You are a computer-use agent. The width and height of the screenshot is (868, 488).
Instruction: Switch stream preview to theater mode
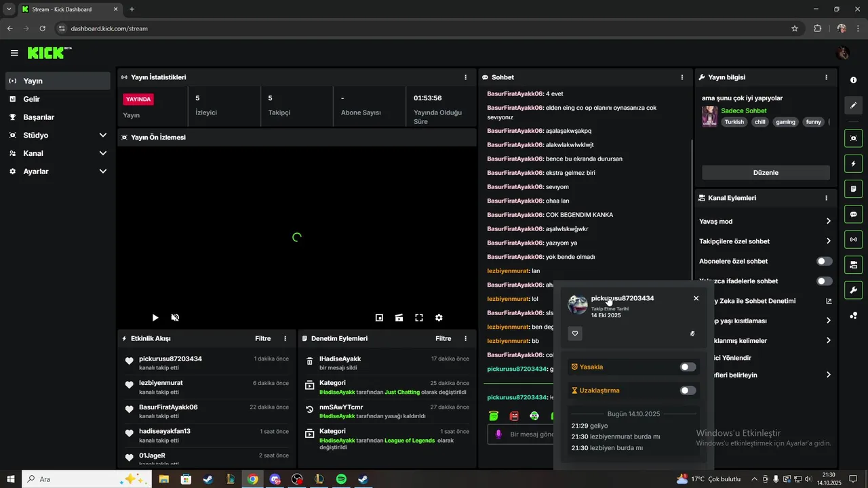coord(399,317)
